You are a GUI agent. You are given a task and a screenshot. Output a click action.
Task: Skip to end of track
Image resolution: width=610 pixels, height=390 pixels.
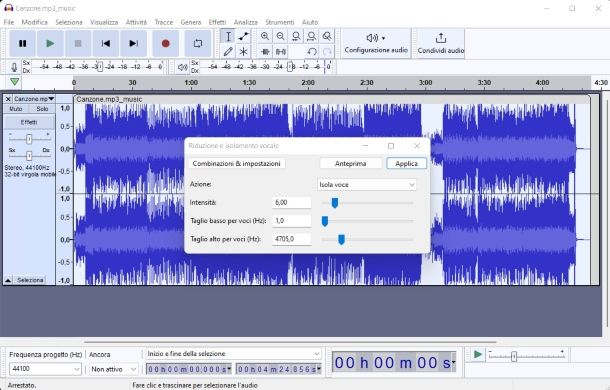click(133, 43)
